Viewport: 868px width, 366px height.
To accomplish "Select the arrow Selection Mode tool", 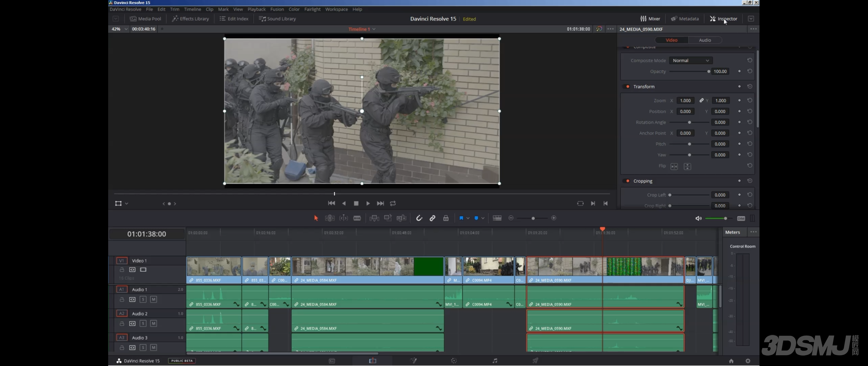I will coord(316,218).
